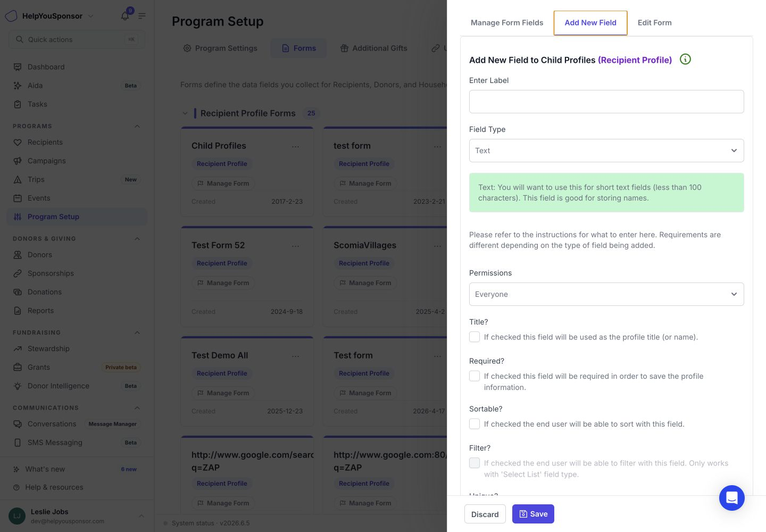The width and height of the screenshot is (766, 532).
Task: Open the chat support bubble
Action: [731, 498]
